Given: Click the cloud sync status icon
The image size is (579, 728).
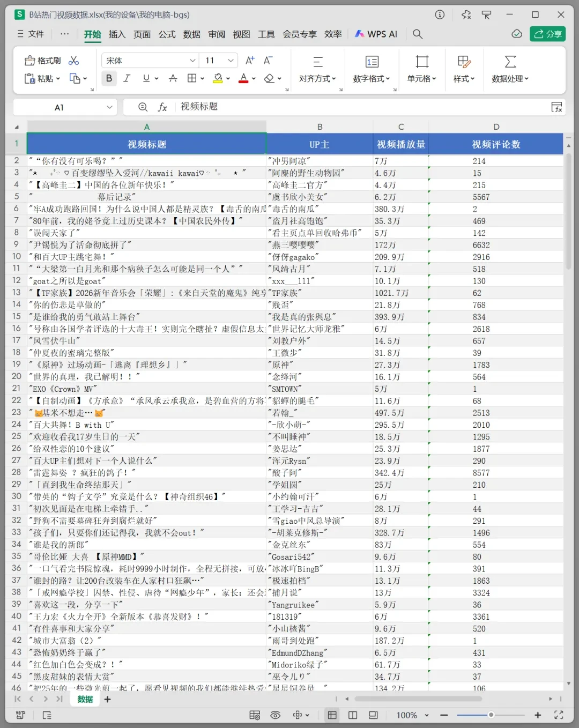Looking at the screenshot, I should pyautogui.click(x=517, y=34).
